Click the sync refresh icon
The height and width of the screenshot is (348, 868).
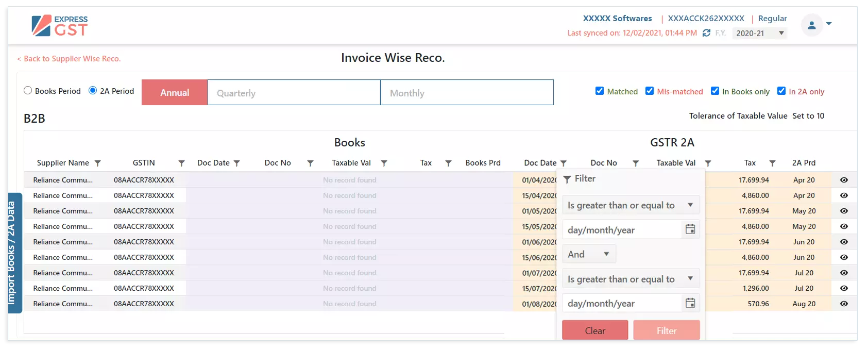click(x=706, y=33)
